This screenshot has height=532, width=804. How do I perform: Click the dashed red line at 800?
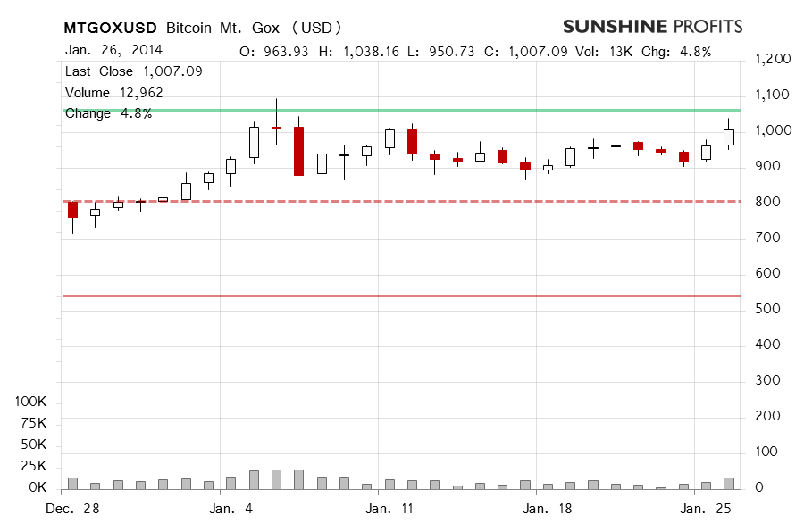click(x=401, y=202)
